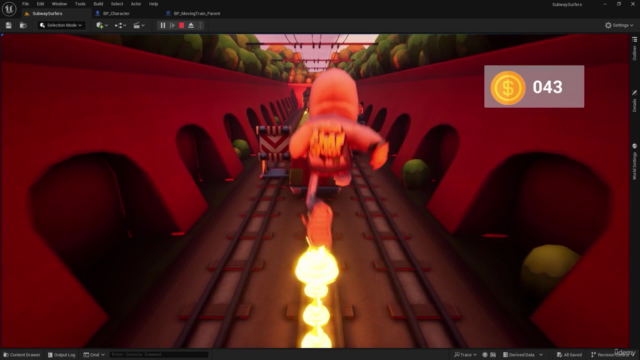Image resolution: width=640 pixels, height=360 pixels.
Task: Open the Select menu
Action: (x=117, y=4)
